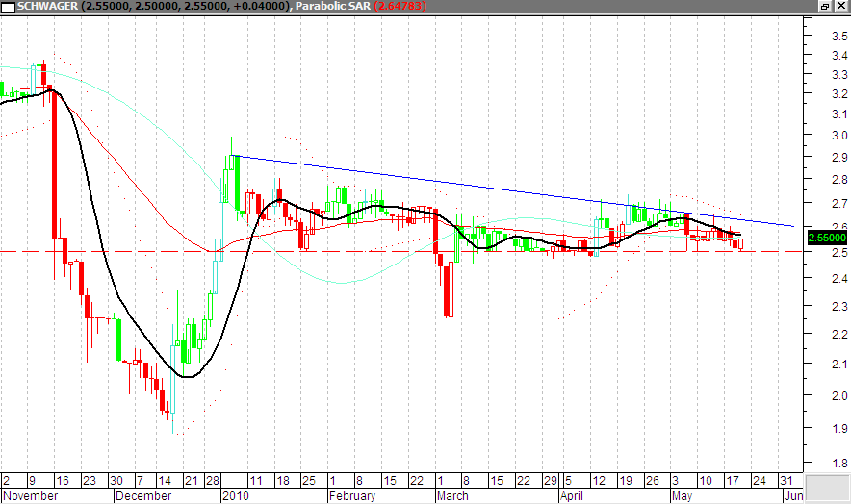Click the highlighted current price label 2.55000

(x=827, y=238)
